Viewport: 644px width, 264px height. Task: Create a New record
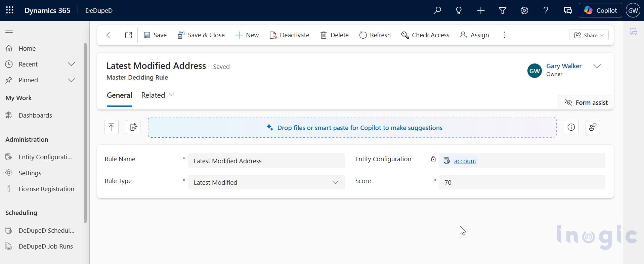247,35
